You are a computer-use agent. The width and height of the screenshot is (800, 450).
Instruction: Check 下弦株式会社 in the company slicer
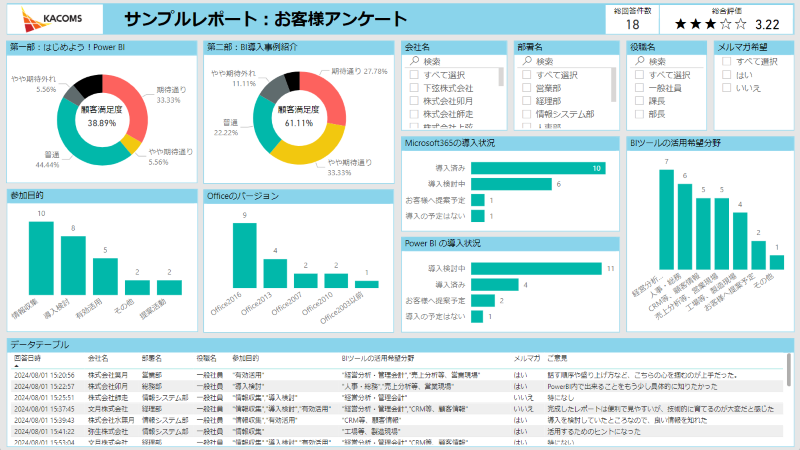[414, 88]
